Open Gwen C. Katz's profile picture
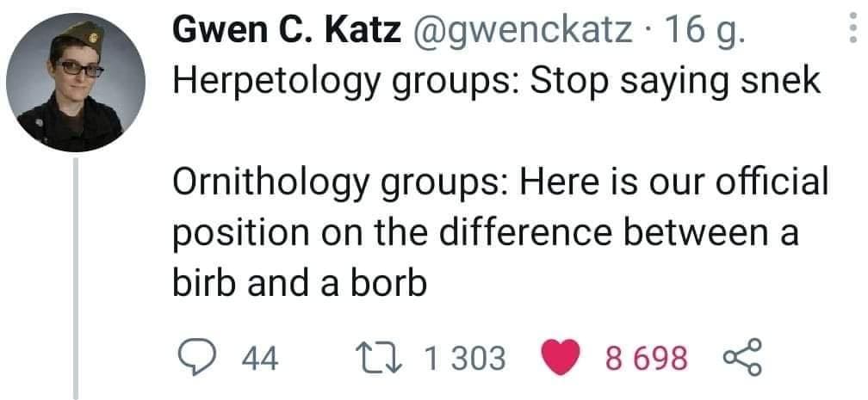The image size is (868, 400). click(x=77, y=83)
